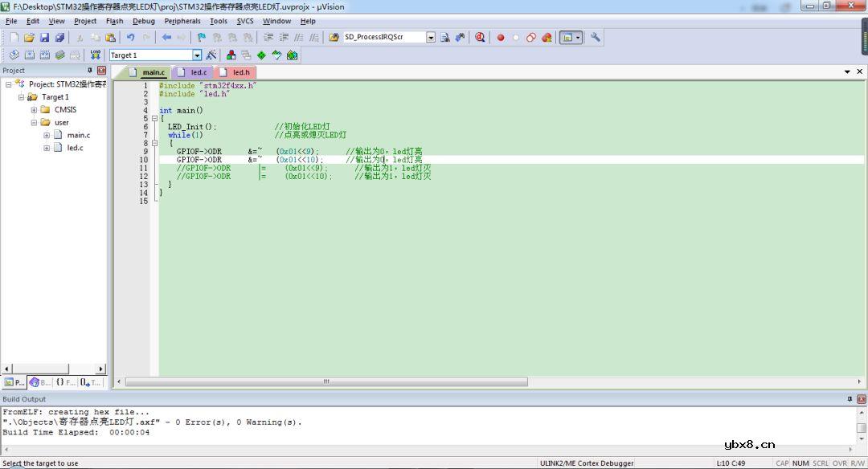Screen dimensions: 868x469
Task: Open the Peripherals menu
Action: pos(182,21)
